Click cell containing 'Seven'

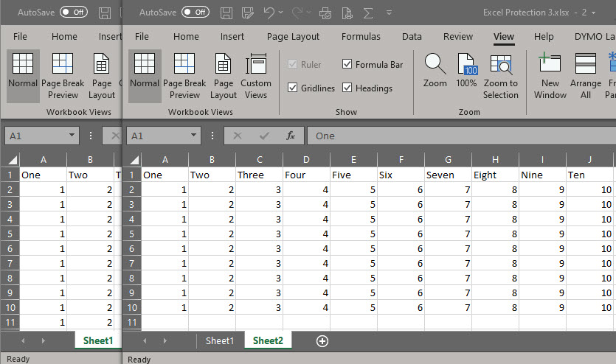click(x=448, y=175)
